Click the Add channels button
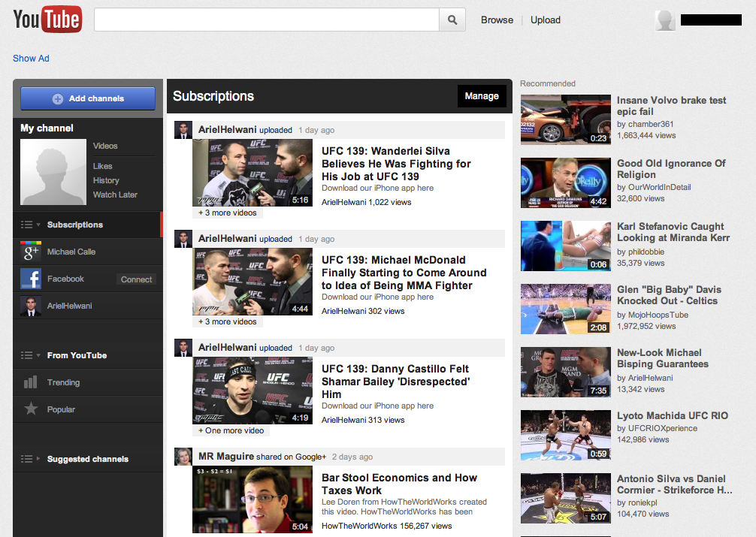This screenshot has width=756, height=537. pyautogui.click(x=88, y=99)
